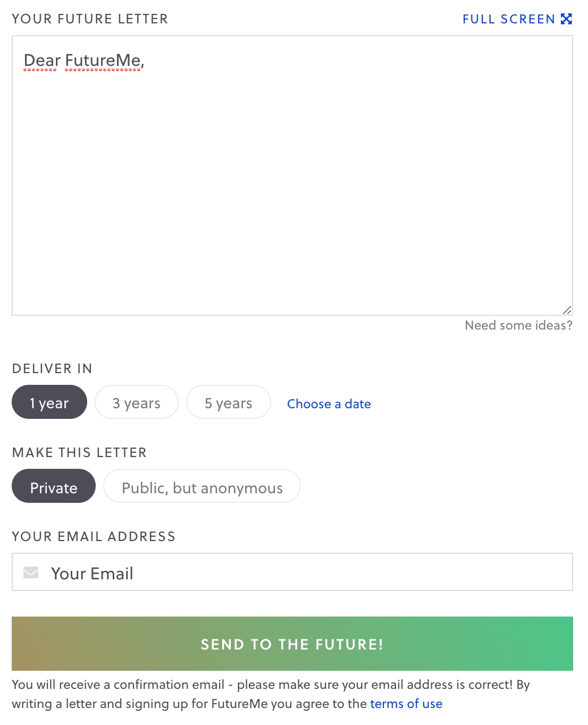Click the MAKE THIS LETTER label

[x=79, y=453]
